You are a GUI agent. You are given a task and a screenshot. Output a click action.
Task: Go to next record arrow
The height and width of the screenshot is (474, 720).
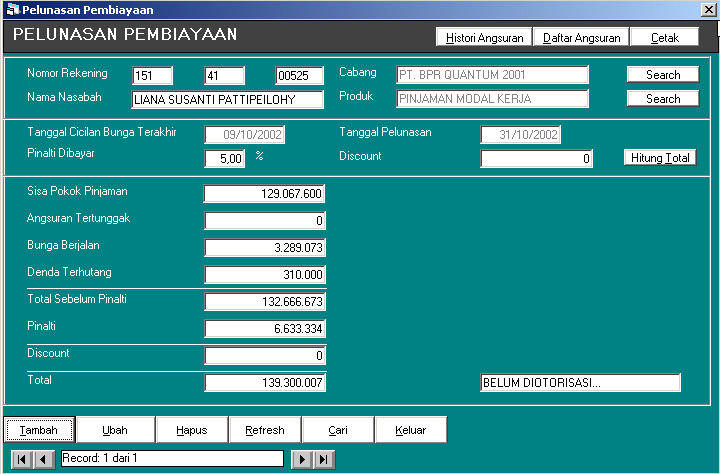(x=302, y=459)
